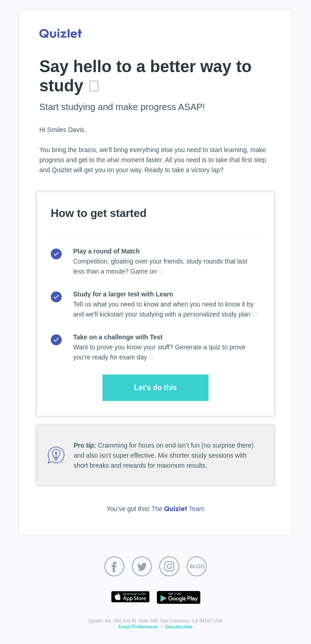Click the Unsubscribe link

click(x=178, y=627)
